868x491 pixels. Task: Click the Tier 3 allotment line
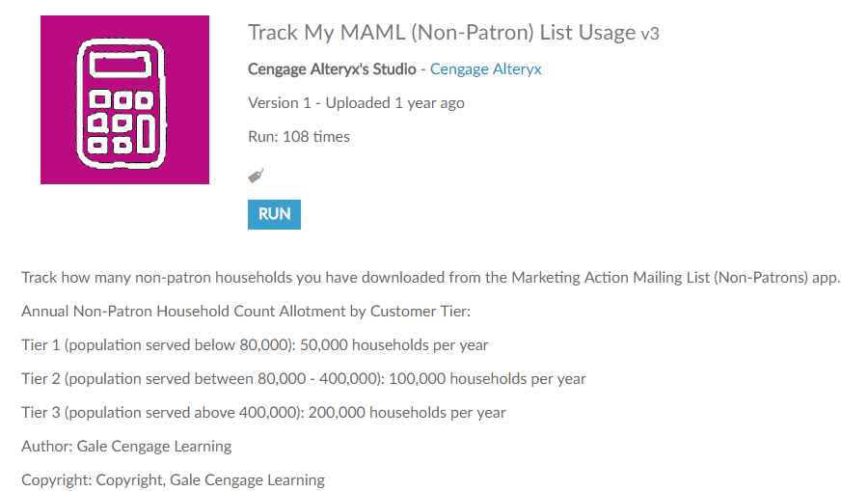pyautogui.click(x=263, y=413)
